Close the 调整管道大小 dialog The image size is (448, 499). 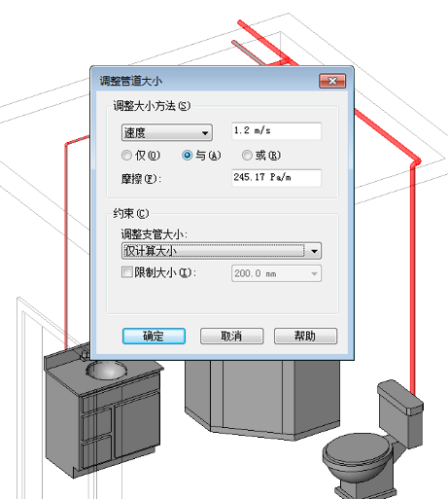[332, 81]
